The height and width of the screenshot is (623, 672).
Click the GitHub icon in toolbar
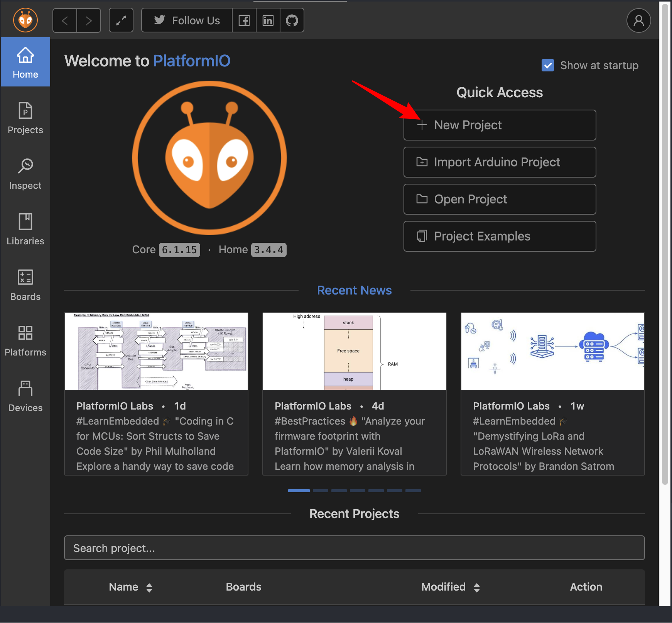pos(292,20)
